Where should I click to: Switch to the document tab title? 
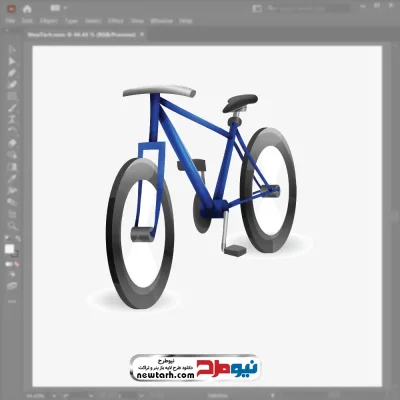point(82,34)
